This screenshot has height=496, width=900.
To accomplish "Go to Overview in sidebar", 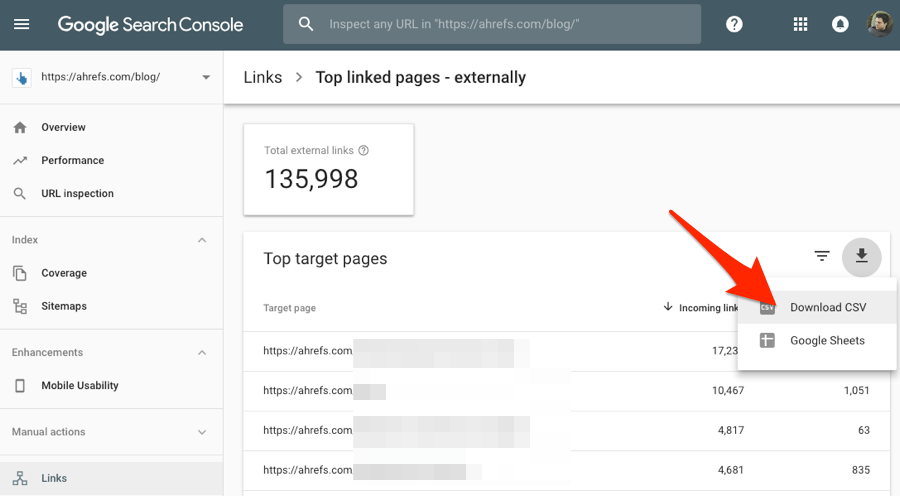I will [x=63, y=127].
